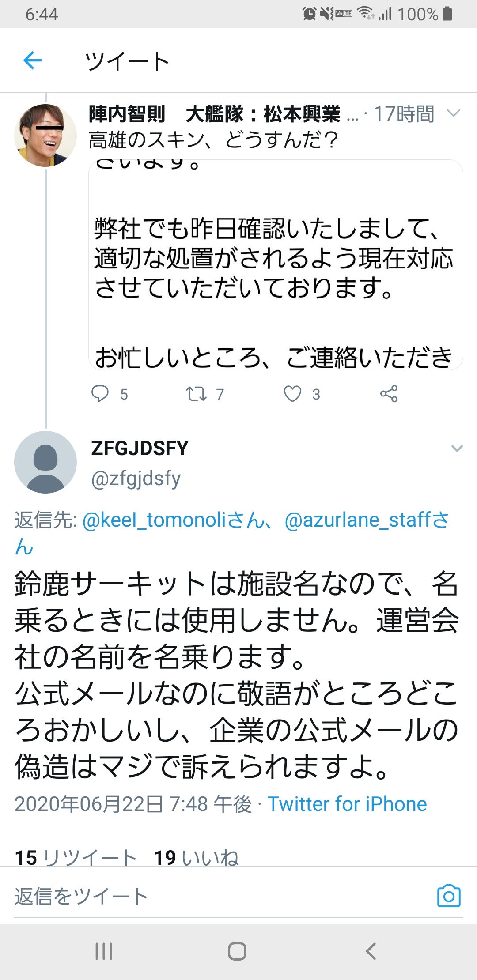Image resolution: width=477 pixels, height=980 pixels.
Task: View ZFGJDSFY's profile avatar
Action: coord(45,464)
